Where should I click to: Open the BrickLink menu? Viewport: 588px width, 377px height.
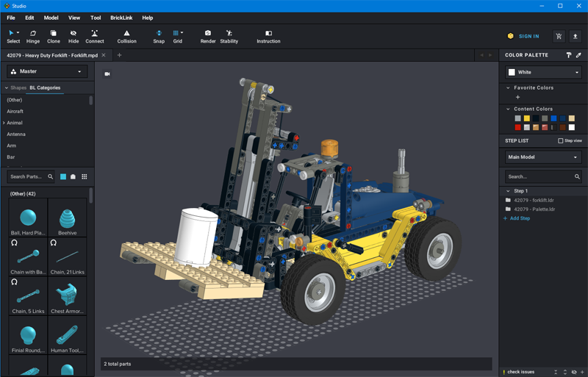tap(121, 18)
